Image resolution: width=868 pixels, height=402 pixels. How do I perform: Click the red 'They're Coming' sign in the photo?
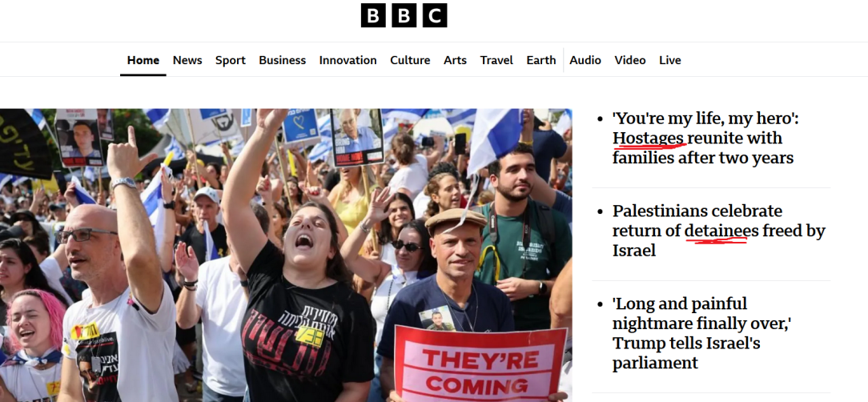[480, 364]
